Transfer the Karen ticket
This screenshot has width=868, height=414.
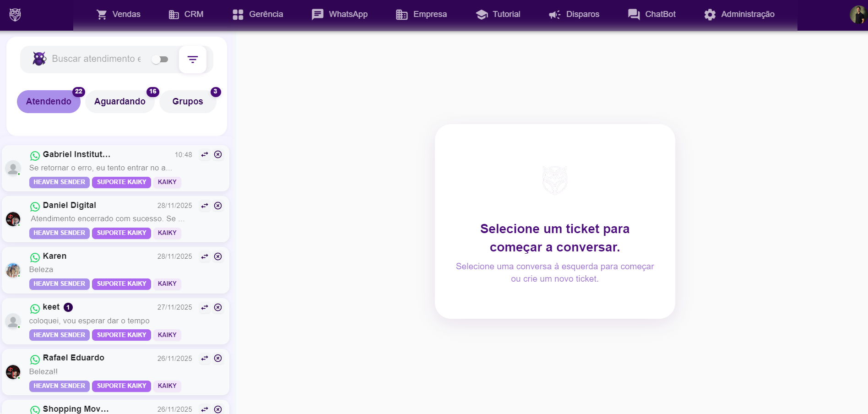205,256
